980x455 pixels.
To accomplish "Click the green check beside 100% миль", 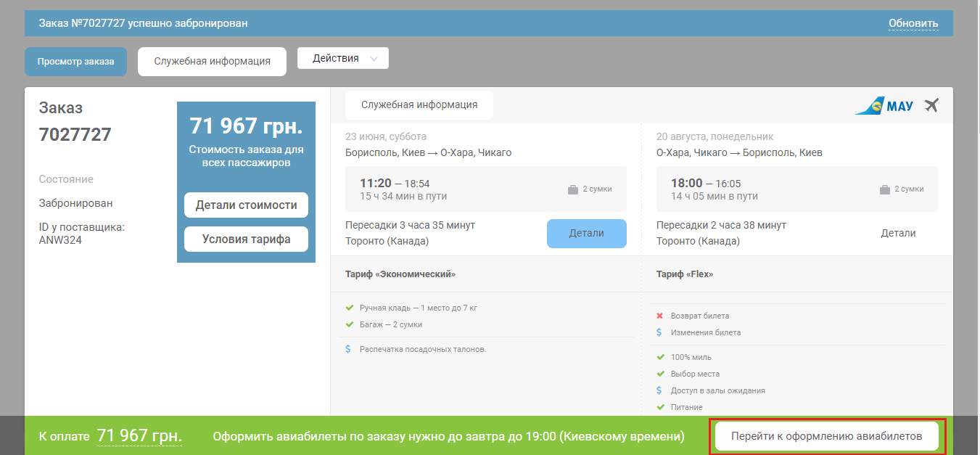I will pos(660,357).
